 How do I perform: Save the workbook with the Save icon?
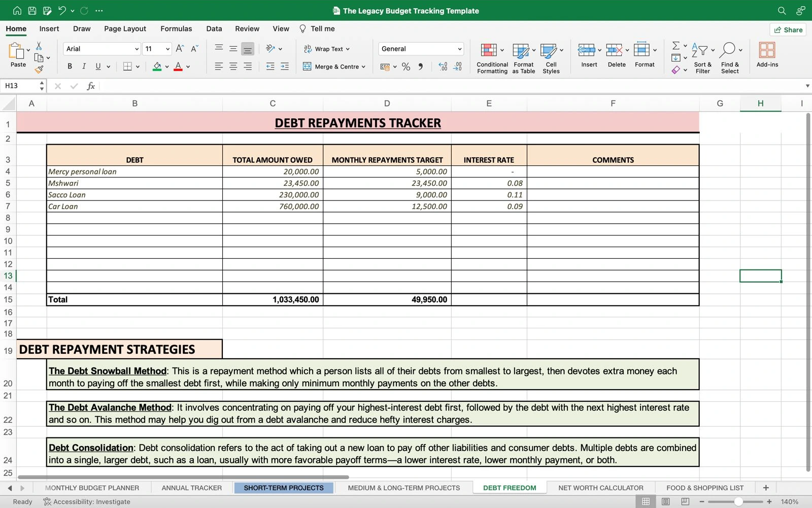[32, 11]
